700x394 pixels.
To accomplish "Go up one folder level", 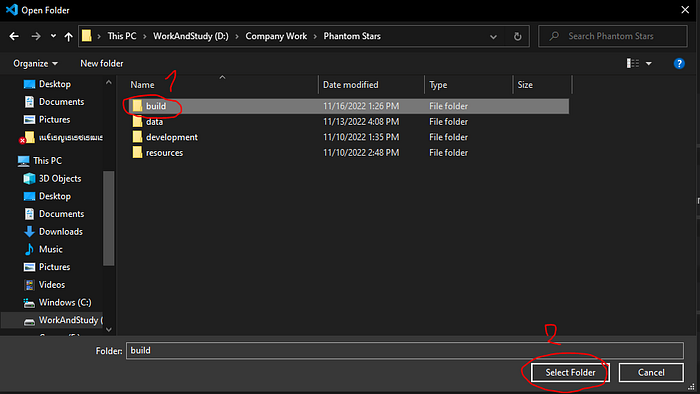I will pyautogui.click(x=68, y=37).
